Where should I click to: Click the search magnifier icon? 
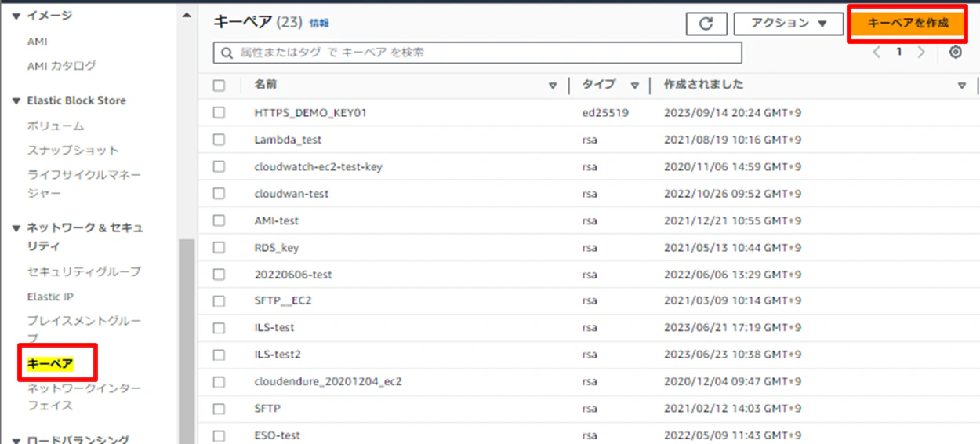pos(227,53)
